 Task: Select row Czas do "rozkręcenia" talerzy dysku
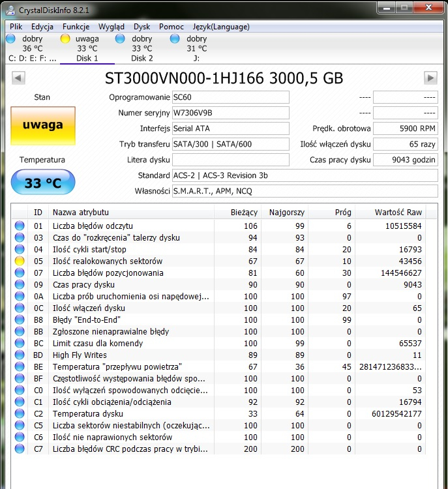(x=218, y=237)
